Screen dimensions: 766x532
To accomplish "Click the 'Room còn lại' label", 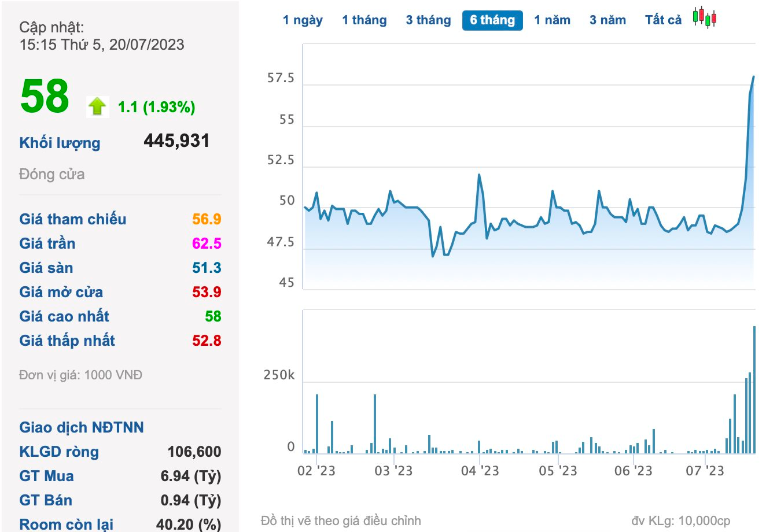I will 67,524.
